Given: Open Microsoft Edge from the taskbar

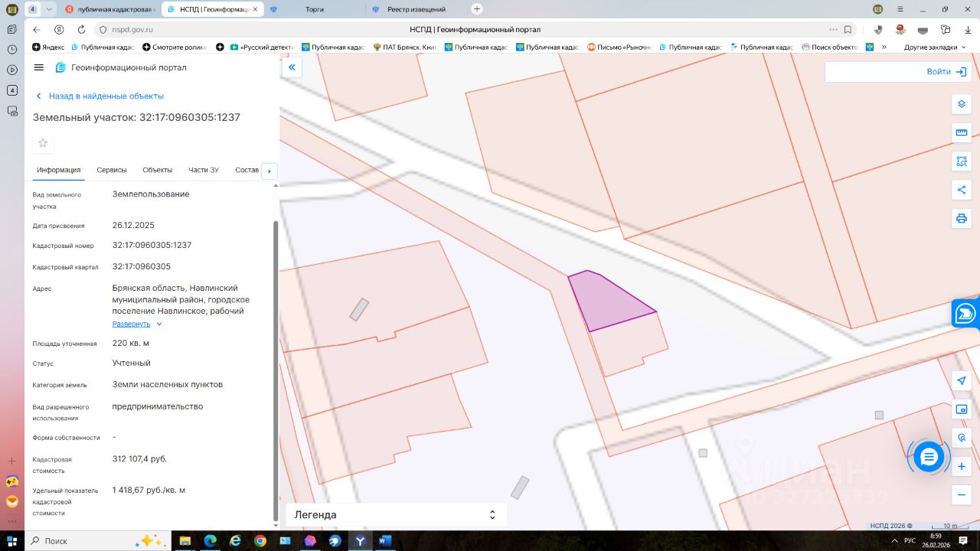Looking at the screenshot, I should (x=210, y=541).
